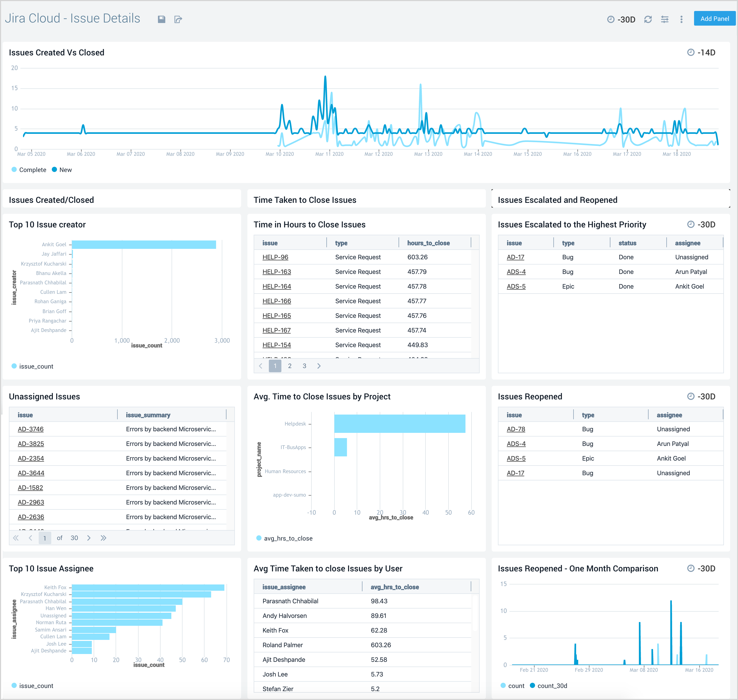Image resolution: width=738 pixels, height=700 pixels.
Task: Switch to page 3 of hours to close table
Action: click(x=305, y=366)
